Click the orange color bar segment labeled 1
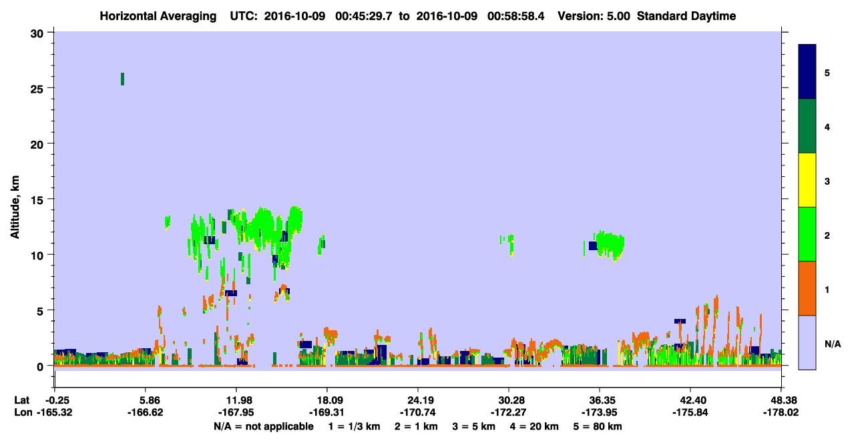This screenshot has width=868, height=445. coord(807,288)
